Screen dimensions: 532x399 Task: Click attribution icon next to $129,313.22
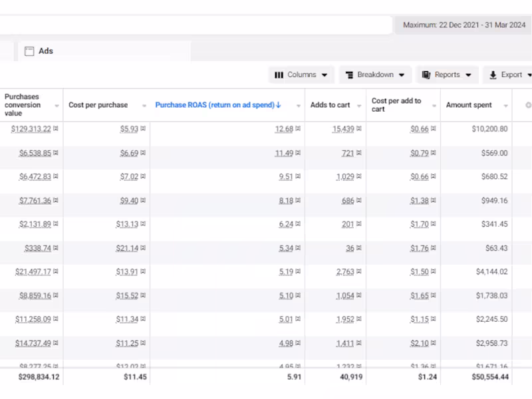(x=56, y=129)
